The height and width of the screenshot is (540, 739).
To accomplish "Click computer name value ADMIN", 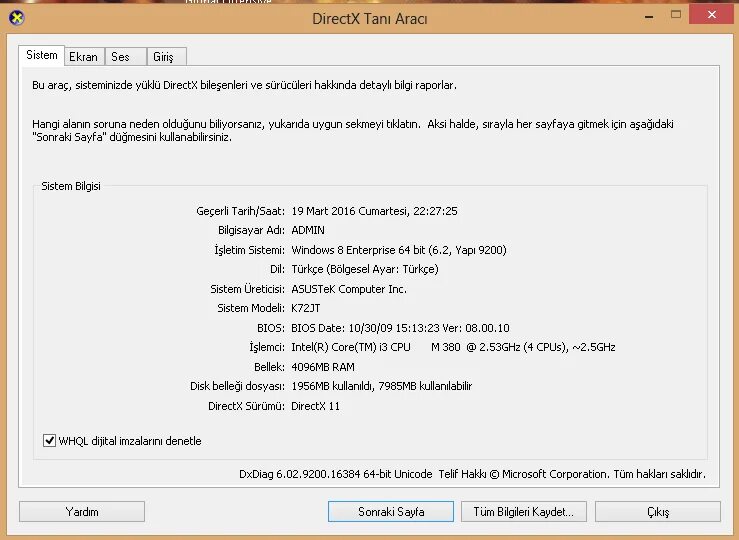I will click(x=308, y=230).
